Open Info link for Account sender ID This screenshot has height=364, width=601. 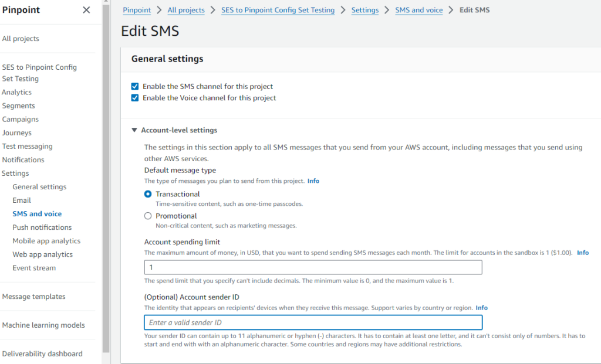click(x=481, y=308)
